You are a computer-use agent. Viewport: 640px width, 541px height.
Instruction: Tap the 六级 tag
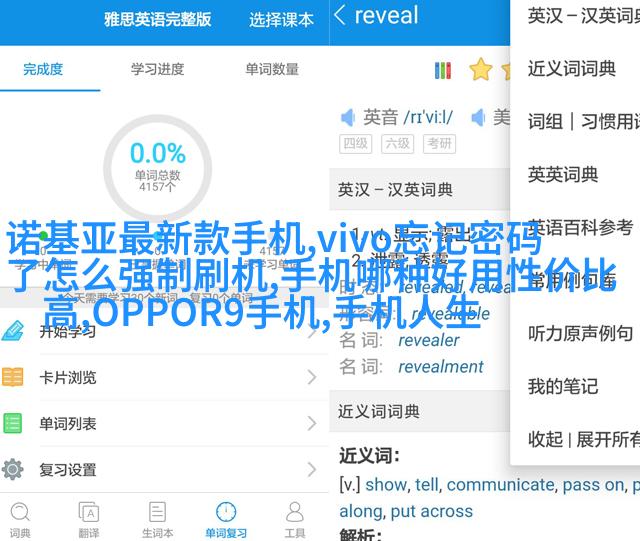[398, 144]
